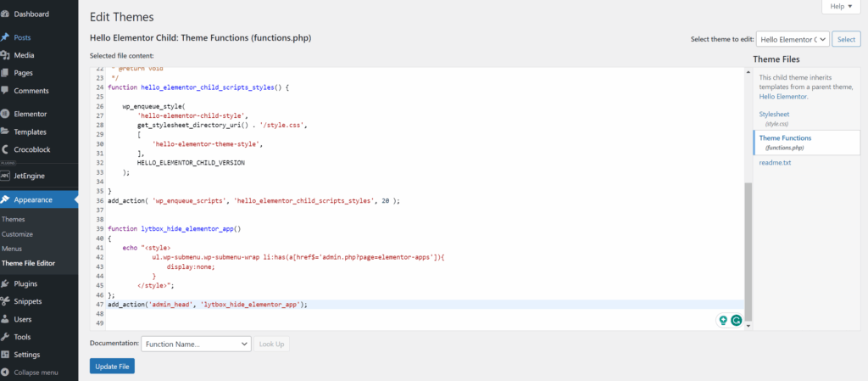Click the Posts pushpin icon
Viewport: 868px width, 381px height.
click(x=5, y=37)
